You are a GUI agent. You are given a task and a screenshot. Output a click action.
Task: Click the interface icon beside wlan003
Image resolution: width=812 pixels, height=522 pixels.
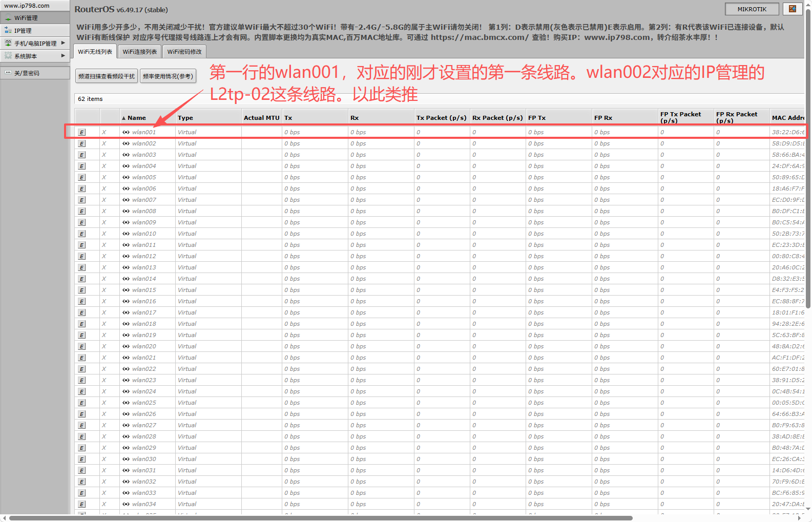tap(126, 155)
